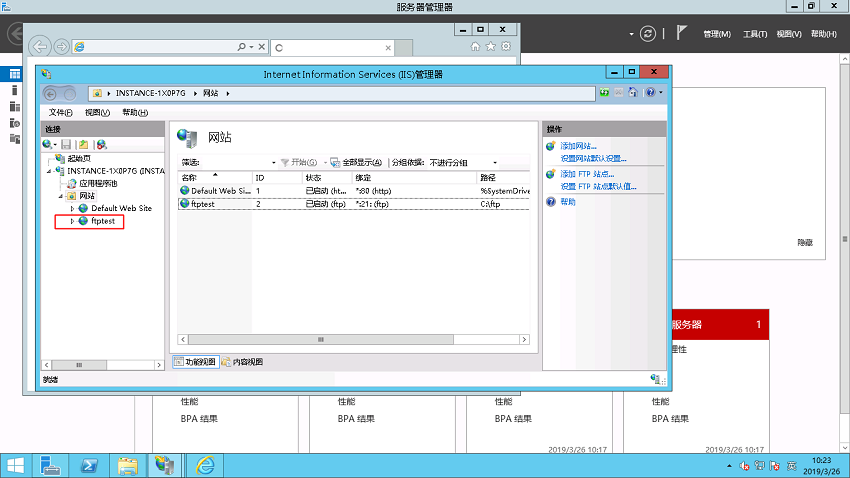Image resolution: width=850 pixels, height=478 pixels.
Task: Click the Windows Start button
Action: [x=15, y=466]
